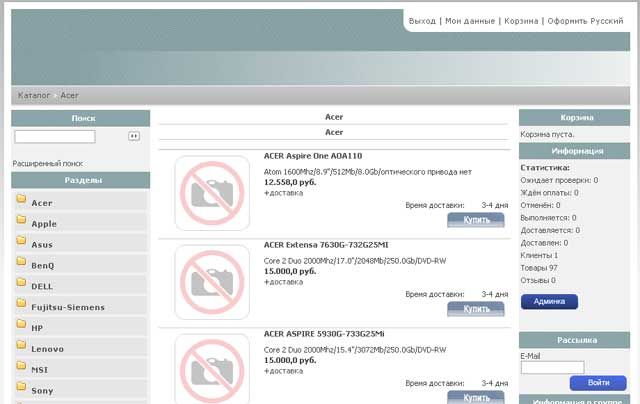Open ACER ASPIRE 5930G-733G25Mi product title

pyautogui.click(x=324, y=334)
